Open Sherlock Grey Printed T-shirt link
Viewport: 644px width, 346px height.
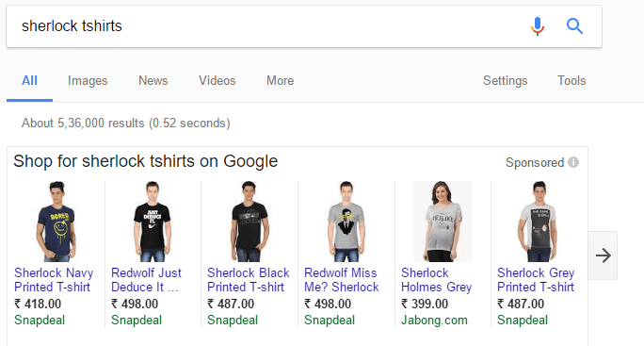pos(536,280)
